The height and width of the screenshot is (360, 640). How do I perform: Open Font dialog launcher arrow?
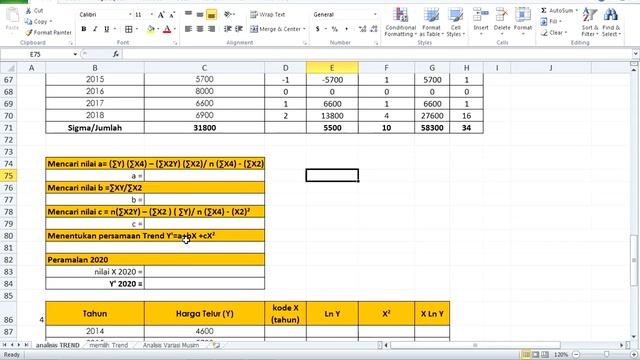click(174, 43)
